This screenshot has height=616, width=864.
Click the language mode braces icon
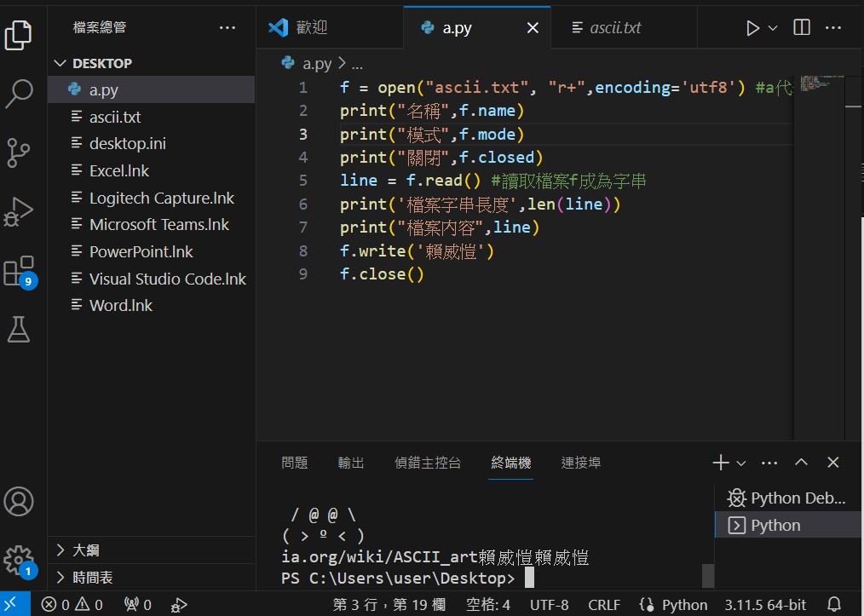(x=647, y=604)
